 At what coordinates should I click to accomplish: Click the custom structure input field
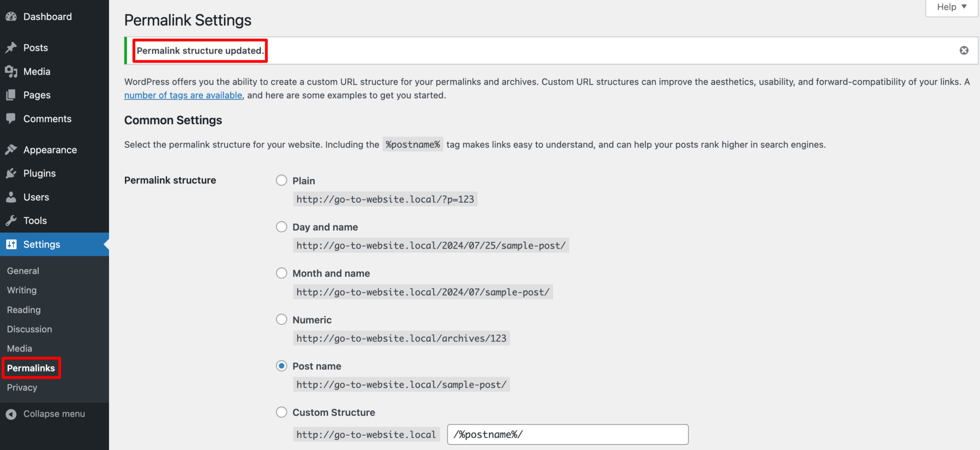(x=567, y=434)
